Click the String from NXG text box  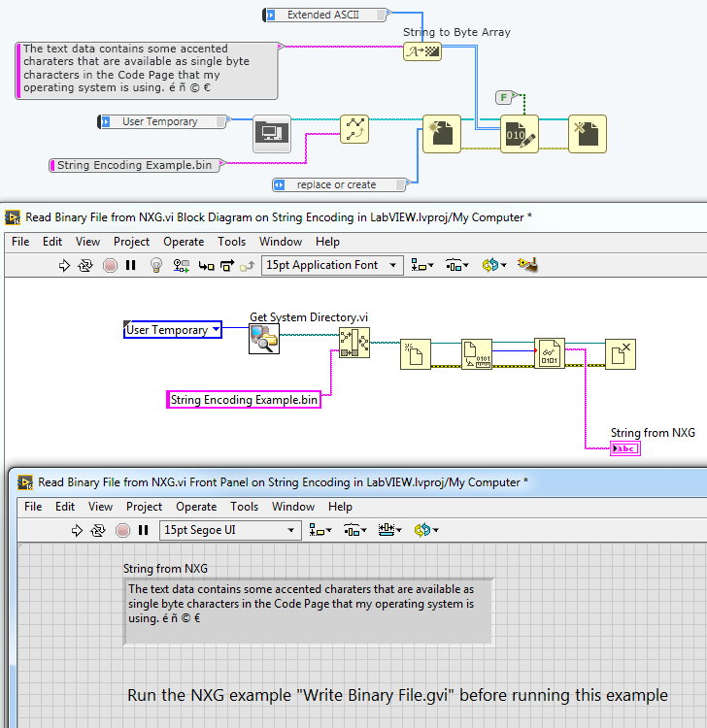308,610
